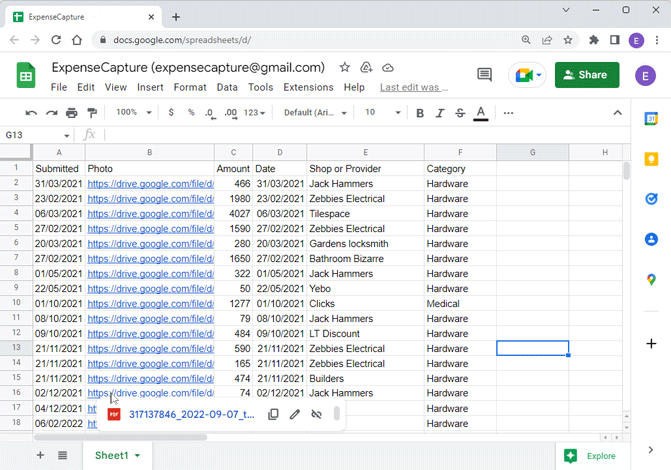The height and width of the screenshot is (470, 671).
Task: Toggle strikethrough formatting
Action: click(460, 113)
